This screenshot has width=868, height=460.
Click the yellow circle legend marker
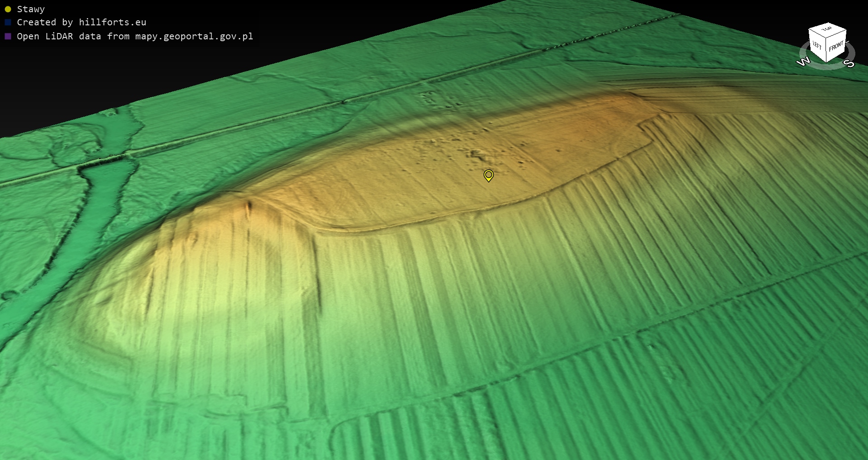click(x=8, y=9)
